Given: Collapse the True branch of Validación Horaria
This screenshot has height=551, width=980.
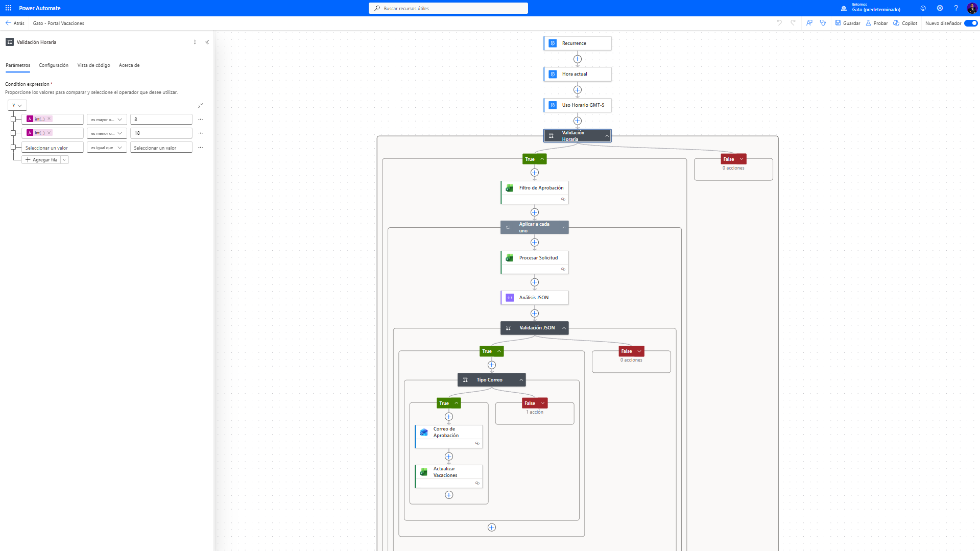Looking at the screenshot, I should (x=542, y=159).
